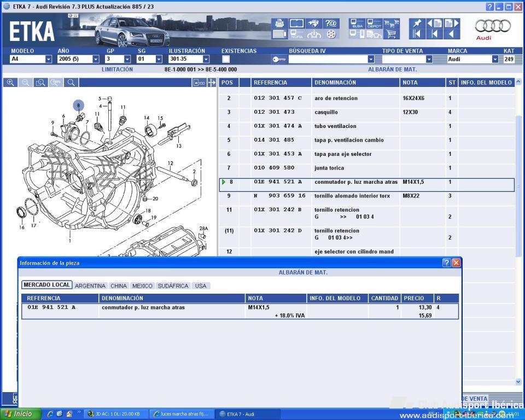Open the Ilustración dropdown showing 301-35

tap(206, 59)
